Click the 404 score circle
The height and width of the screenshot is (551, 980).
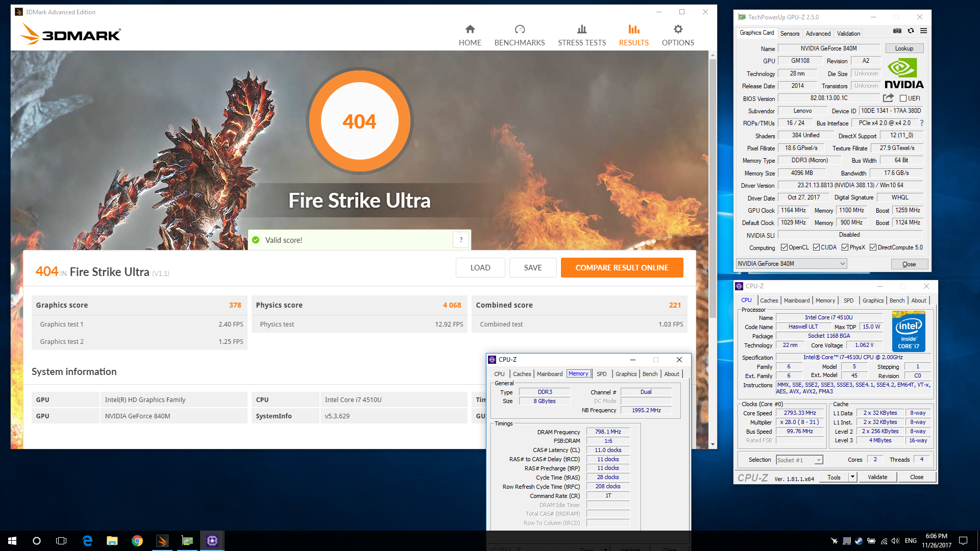(x=359, y=121)
